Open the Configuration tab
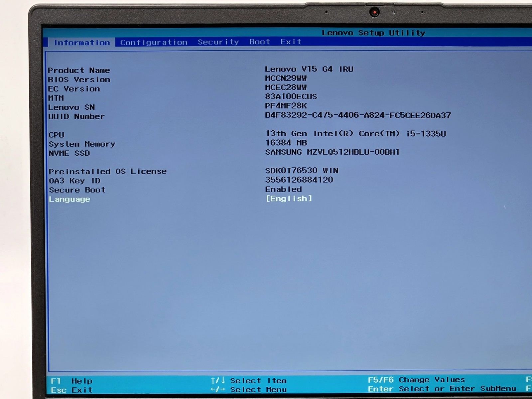Screen dimensions: 532x399 click(154, 42)
